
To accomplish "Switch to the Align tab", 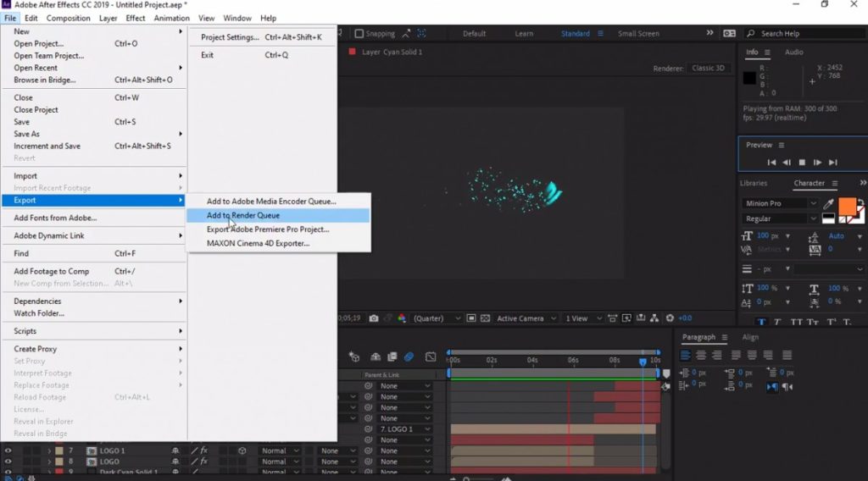I will pyautogui.click(x=750, y=337).
